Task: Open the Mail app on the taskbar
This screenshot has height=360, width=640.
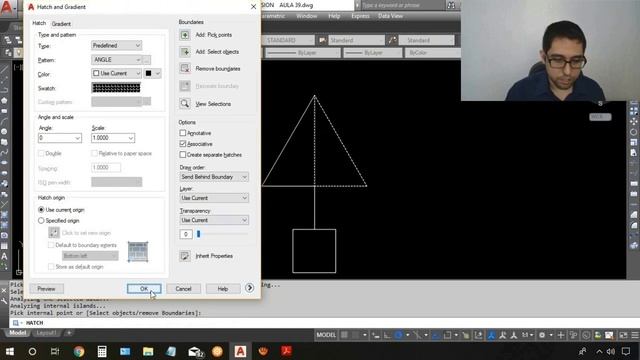Action: point(195,351)
